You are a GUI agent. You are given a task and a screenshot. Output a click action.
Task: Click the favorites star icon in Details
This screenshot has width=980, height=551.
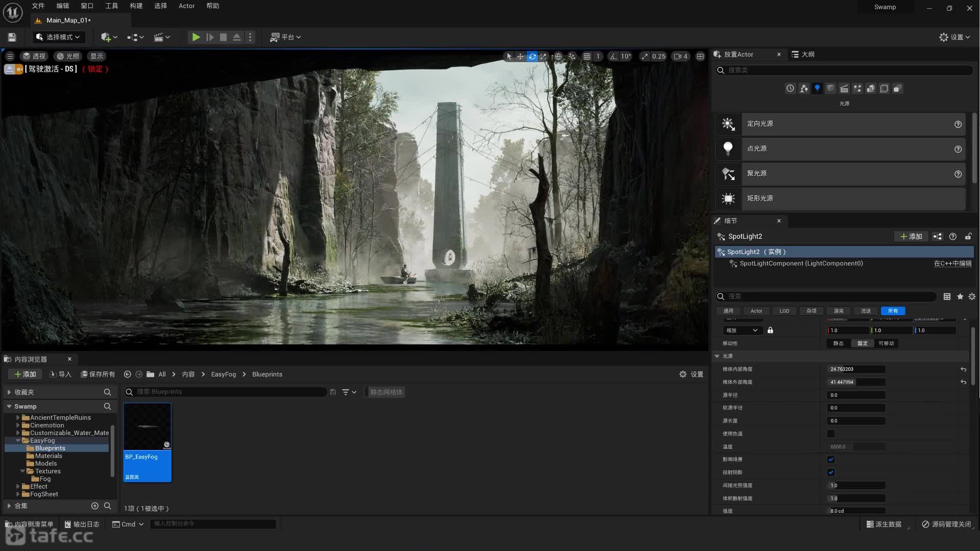tap(960, 296)
